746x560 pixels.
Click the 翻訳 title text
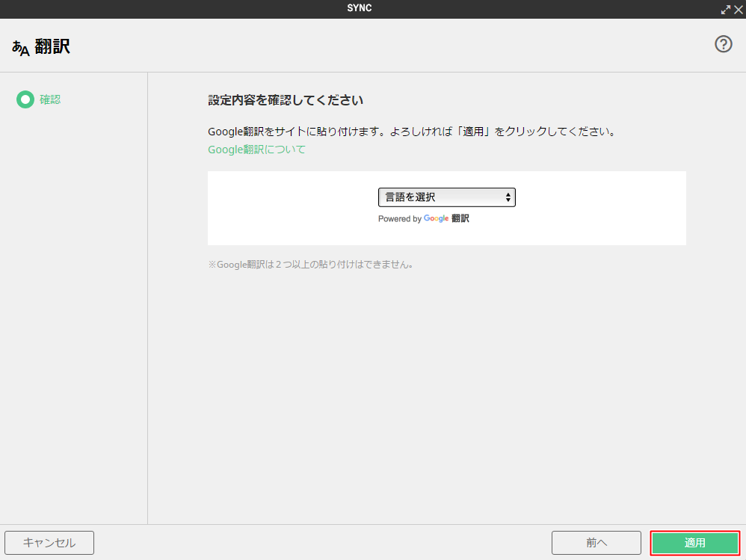(x=52, y=46)
